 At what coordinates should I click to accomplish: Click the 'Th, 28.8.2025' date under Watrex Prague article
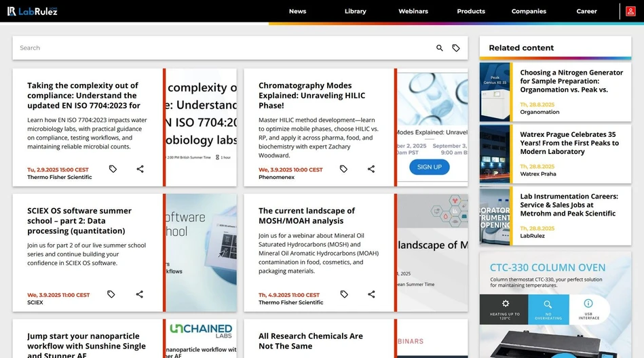537,166
